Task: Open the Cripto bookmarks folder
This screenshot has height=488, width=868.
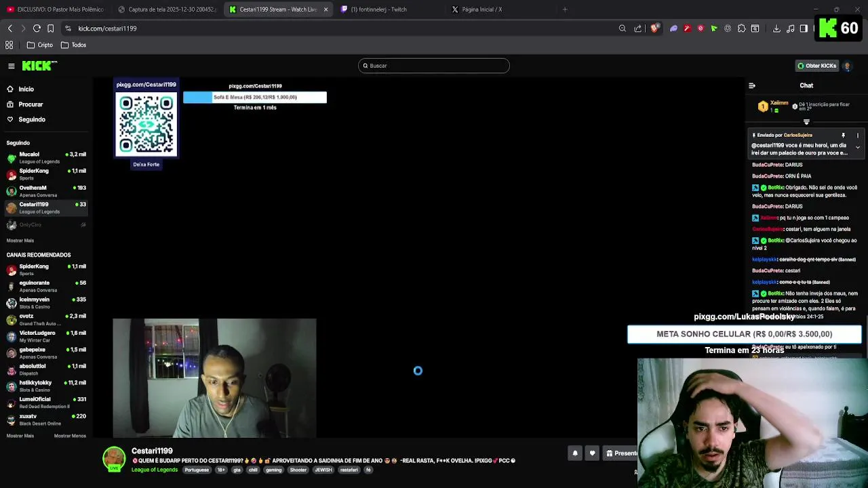Action: 39,45
